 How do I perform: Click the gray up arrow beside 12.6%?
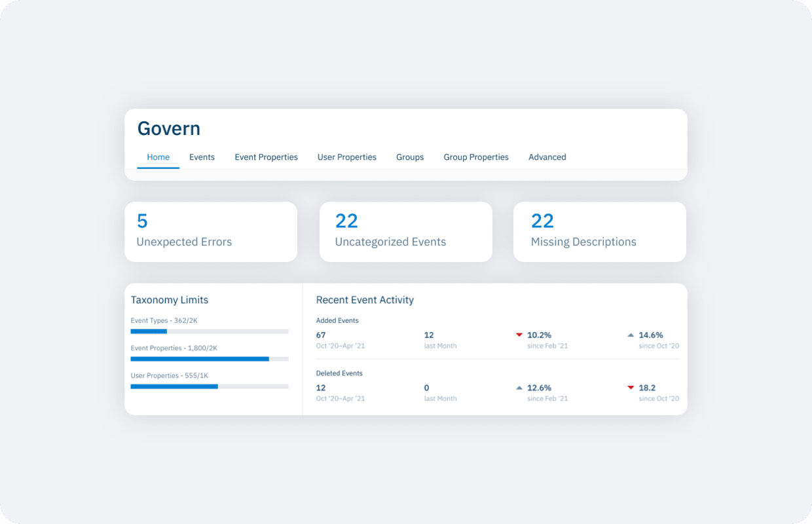click(x=519, y=387)
